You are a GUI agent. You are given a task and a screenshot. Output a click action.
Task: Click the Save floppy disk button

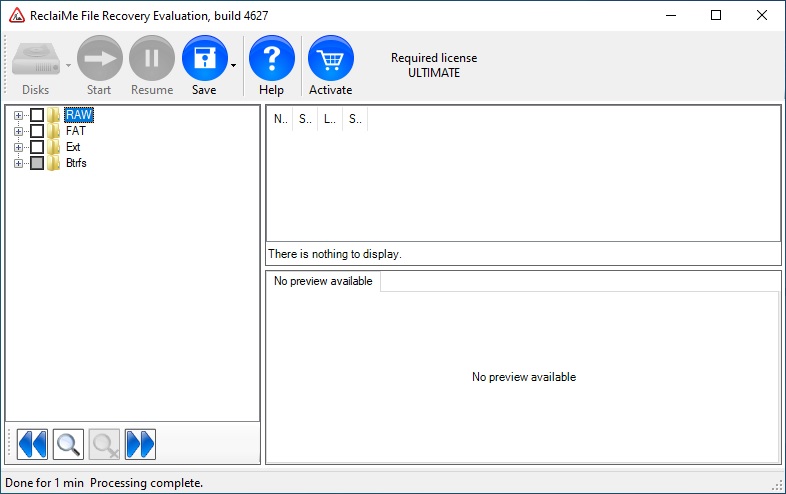click(x=205, y=58)
